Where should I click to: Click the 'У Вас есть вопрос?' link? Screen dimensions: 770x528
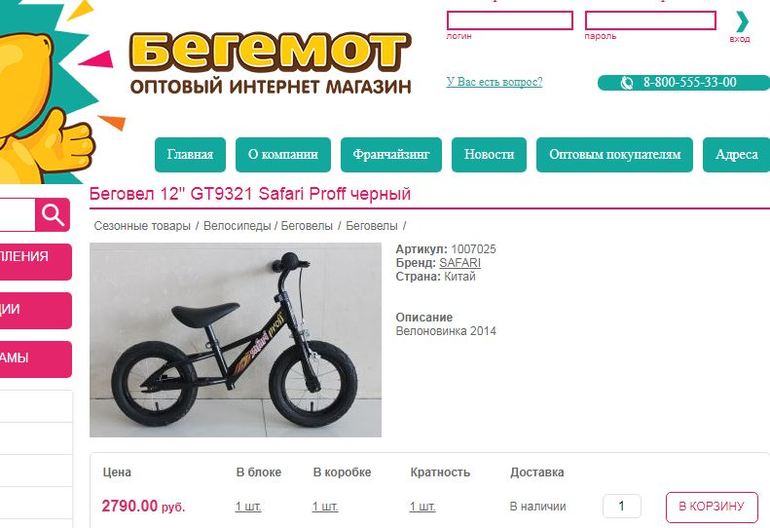pyautogui.click(x=495, y=82)
